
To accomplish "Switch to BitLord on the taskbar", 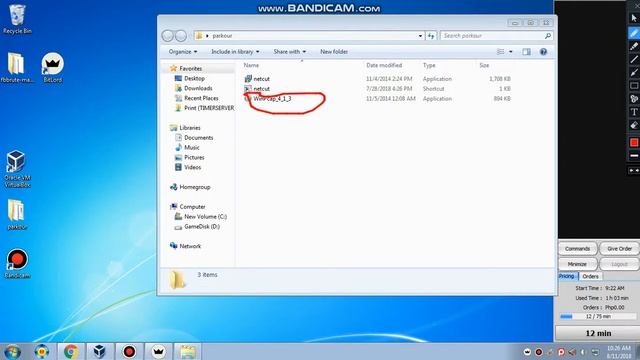I will [x=158, y=351].
